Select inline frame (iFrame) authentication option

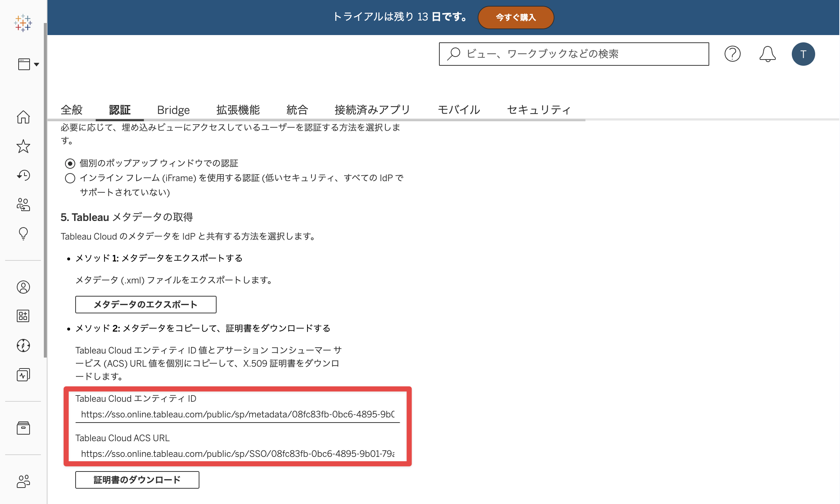(70, 178)
